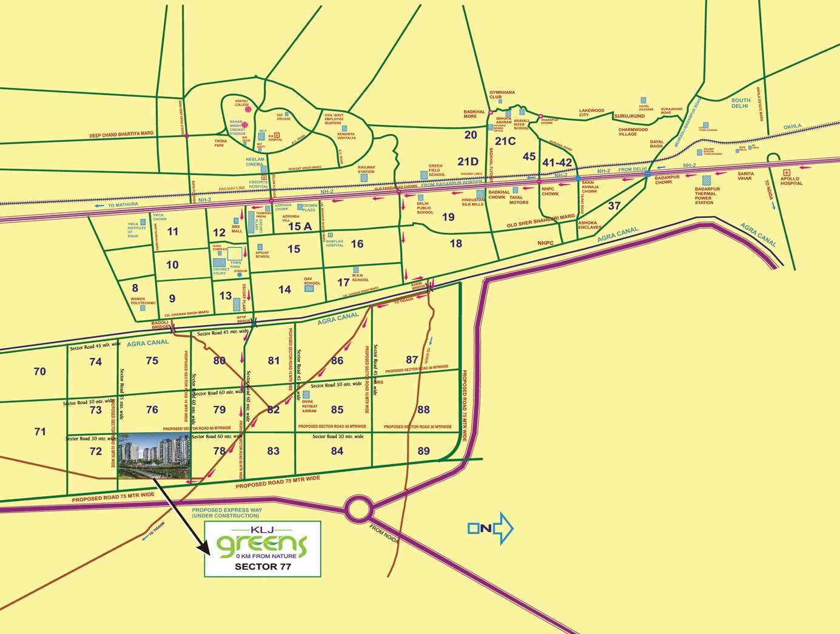
Task: Click the SECTOR 77 caption text
Action: tap(263, 567)
